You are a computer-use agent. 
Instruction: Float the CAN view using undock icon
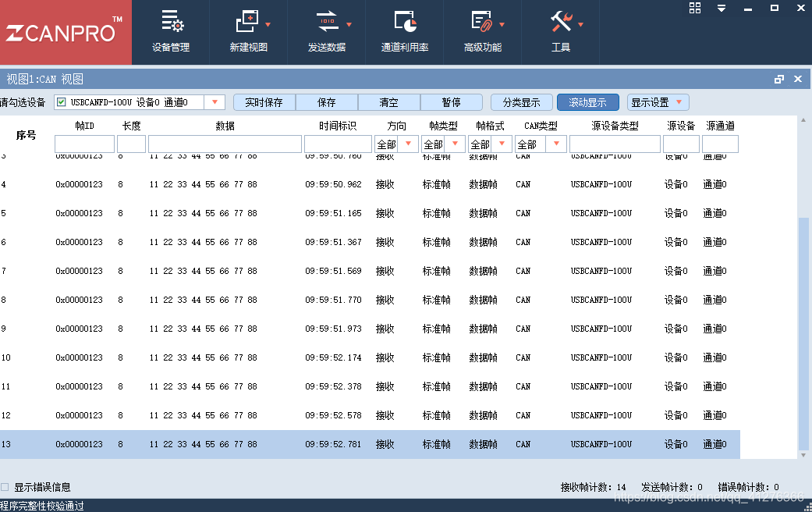point(778,79)
